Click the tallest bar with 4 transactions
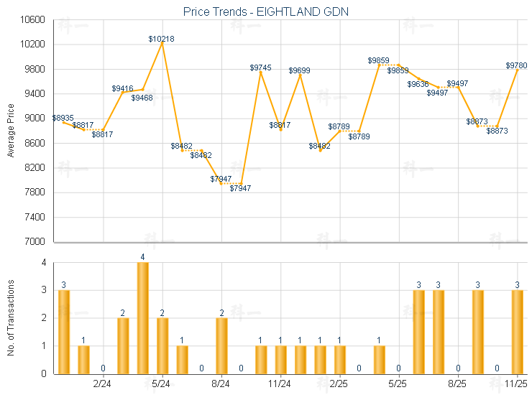 pos(143,317)
